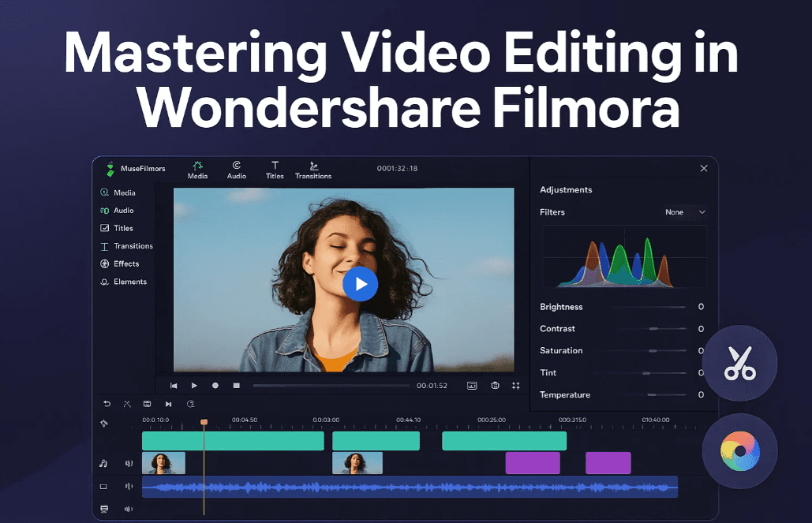The image size is (812, 523).
Task: Click the undo icon in the timeline toolbar
Action: (107, 404)
